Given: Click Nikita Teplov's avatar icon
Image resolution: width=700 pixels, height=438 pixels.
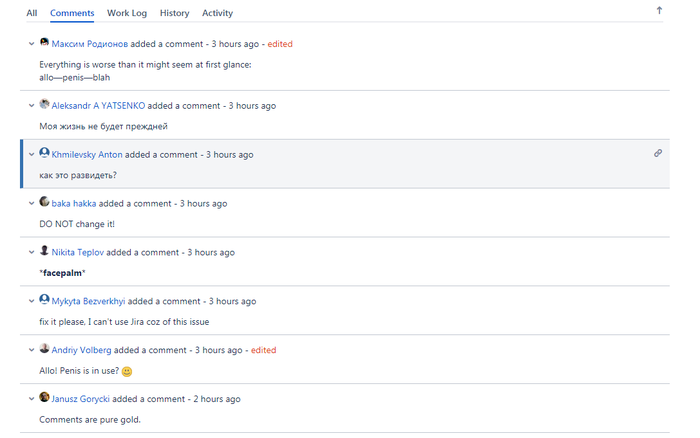Looking at the screenshot, I should coord(45,251).
